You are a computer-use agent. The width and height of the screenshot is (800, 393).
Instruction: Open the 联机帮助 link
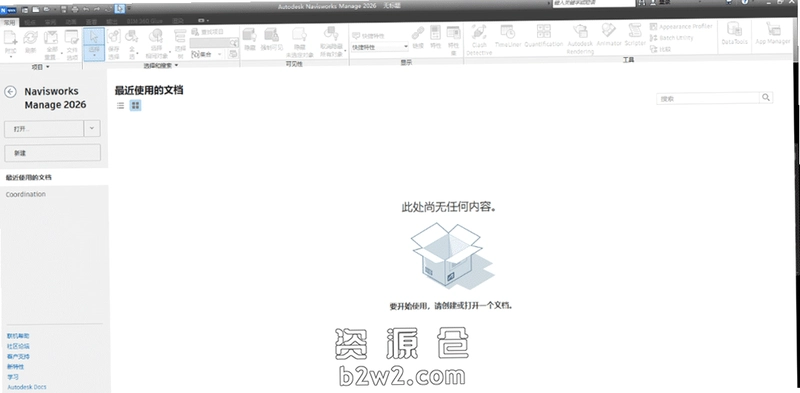pyautogui.click(x=18, y=336)
